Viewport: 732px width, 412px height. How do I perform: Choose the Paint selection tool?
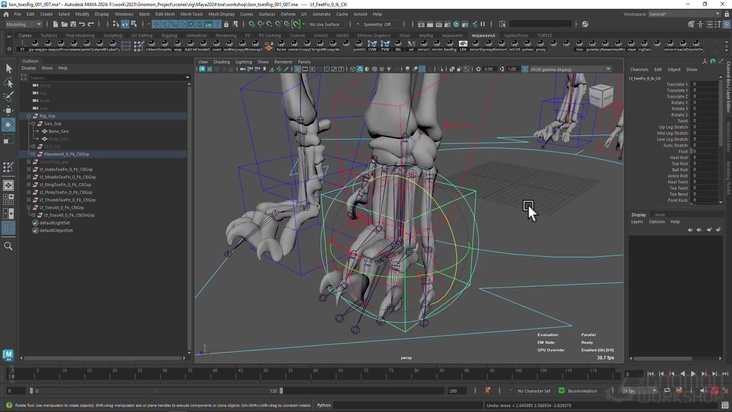pos(8,97)
